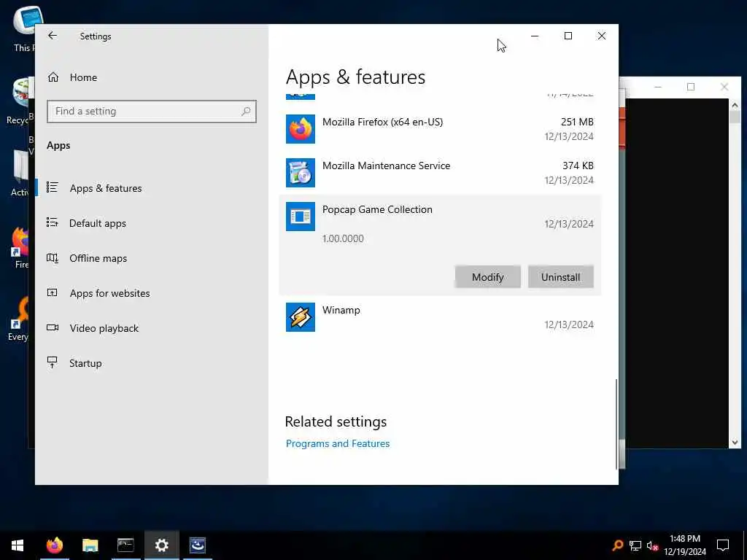Click the Startup sidebar icon
Viewport: 747px width, 560px height.
(53, 362)
